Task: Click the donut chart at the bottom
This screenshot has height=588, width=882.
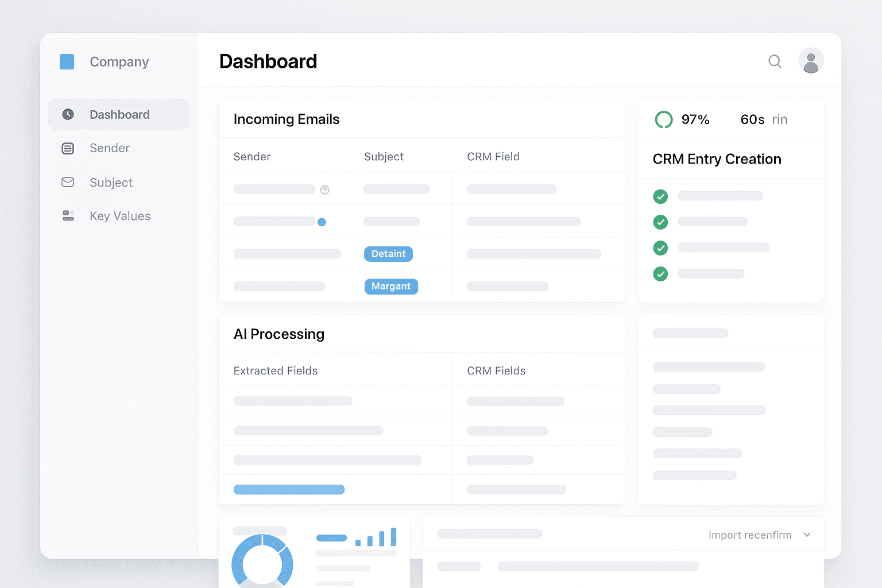Action: [262, 563]
